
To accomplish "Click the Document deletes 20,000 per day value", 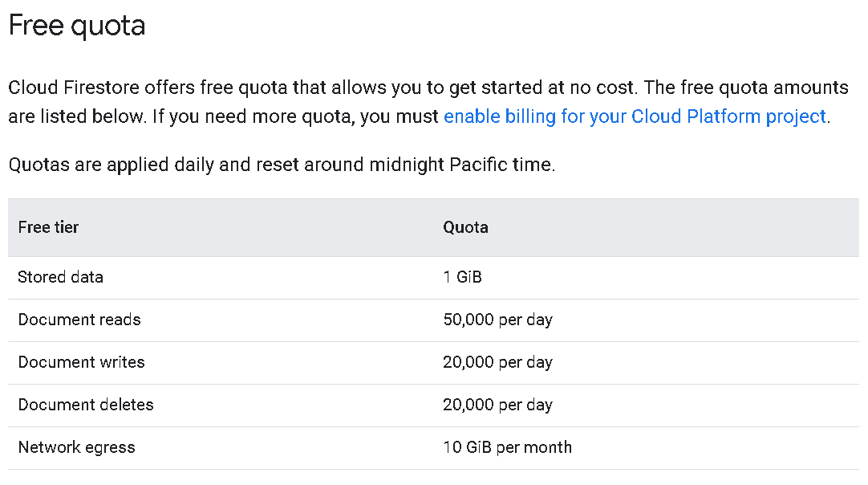I will point(497,405).
